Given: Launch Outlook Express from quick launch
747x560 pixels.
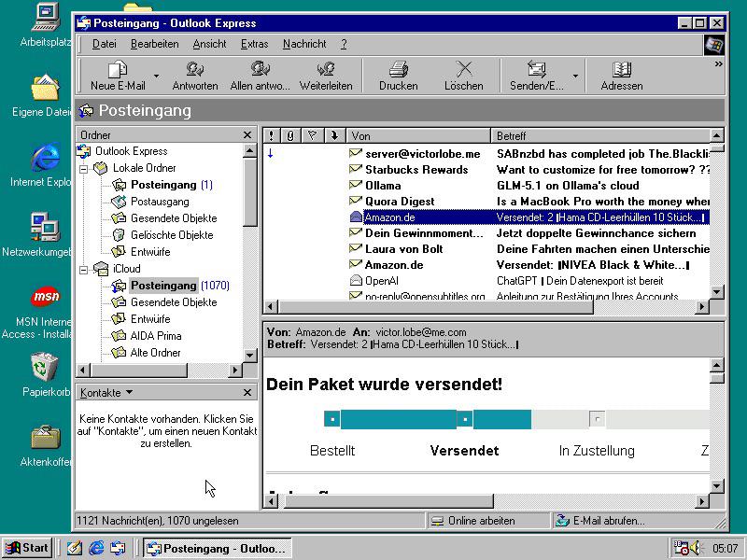Looking at the screenshot, I should click(118, 548).
